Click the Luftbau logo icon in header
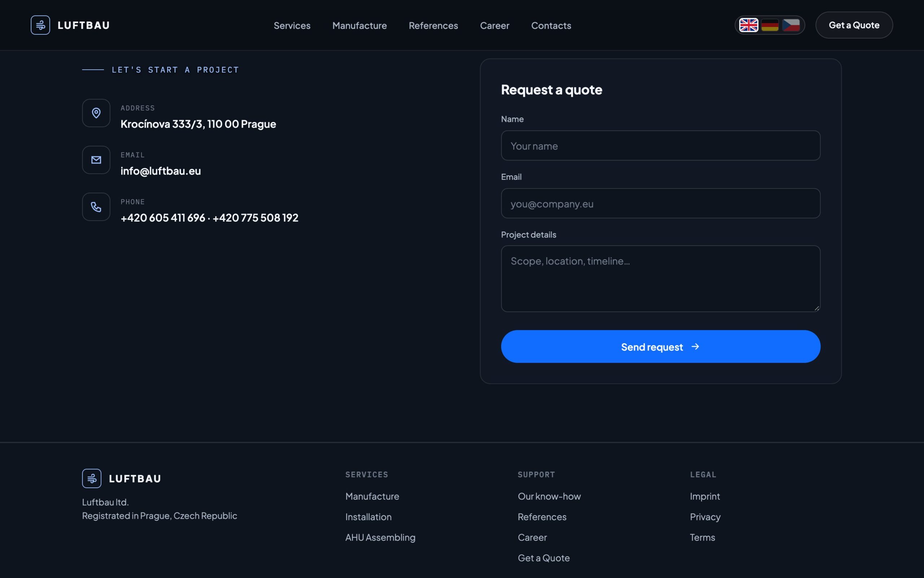This screenshot has height=578, width=924. pos(40,25)
